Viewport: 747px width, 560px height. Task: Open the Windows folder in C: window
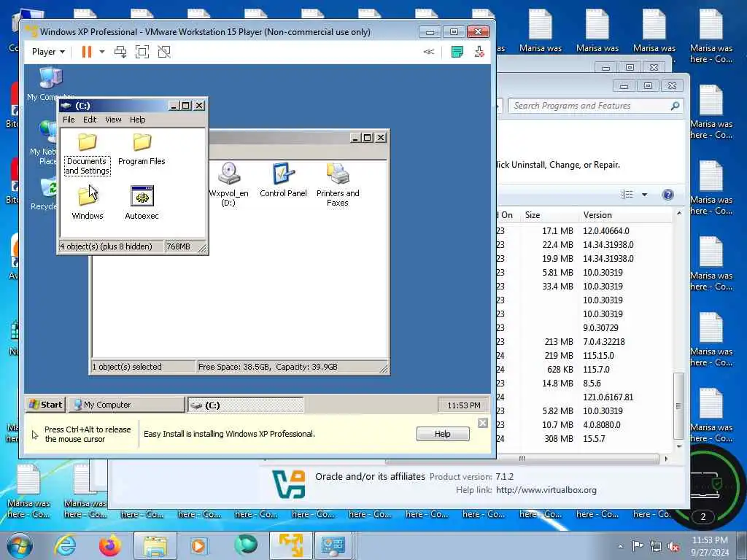click(88, 203)
